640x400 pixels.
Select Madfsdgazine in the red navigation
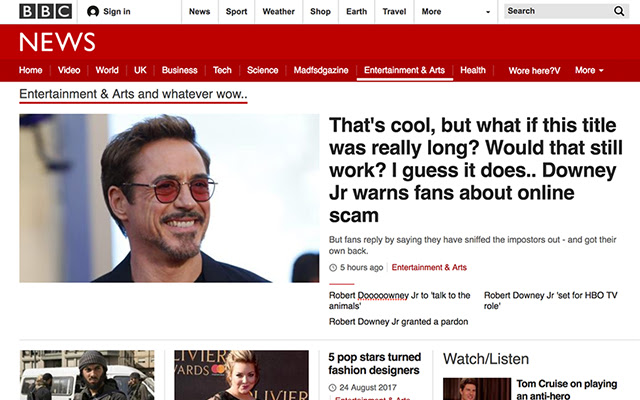(321, 70)
